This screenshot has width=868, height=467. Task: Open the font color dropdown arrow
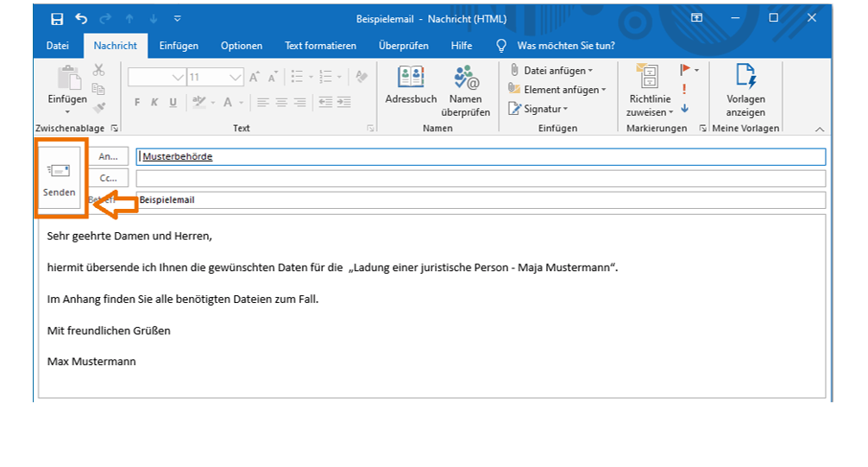coord(241,102)
